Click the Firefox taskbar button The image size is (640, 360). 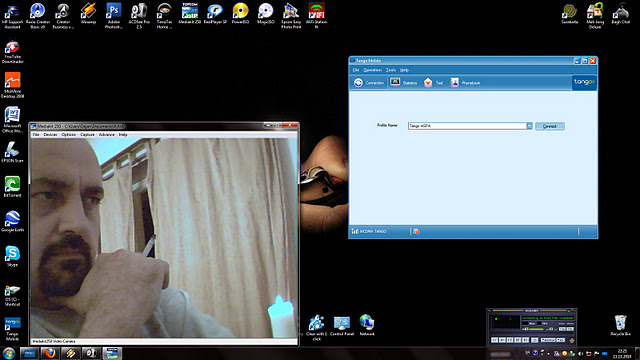pyautogui.click(x=50, y=353)
